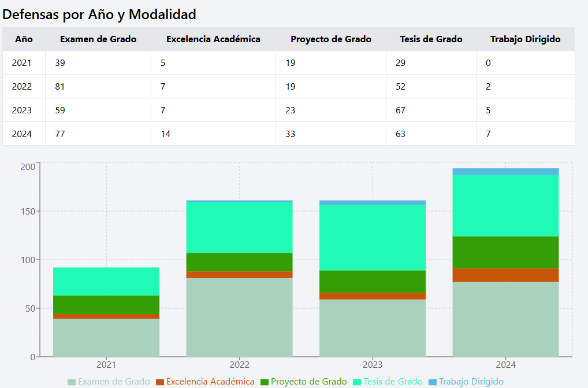The width and height of the screenshot is (588, 388).
Task: Click the Proyecto de Grado bar segment for 2022
Action: [239, 262]
